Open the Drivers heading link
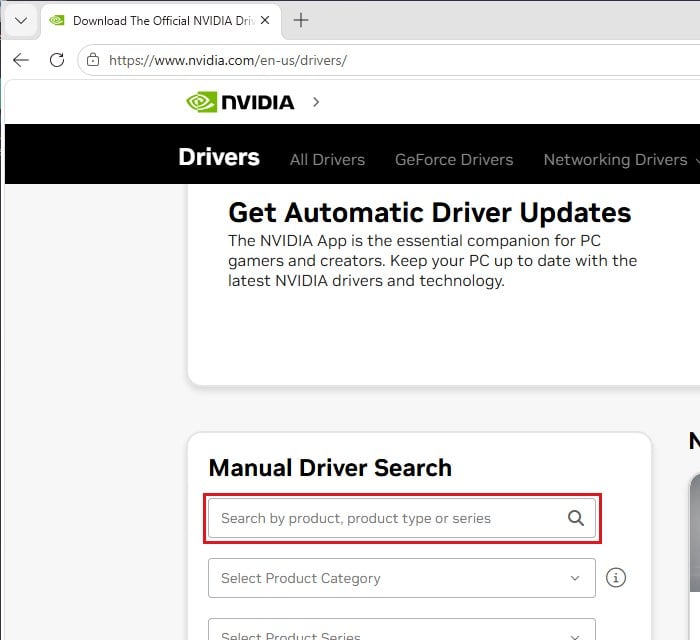 [219, 157]
